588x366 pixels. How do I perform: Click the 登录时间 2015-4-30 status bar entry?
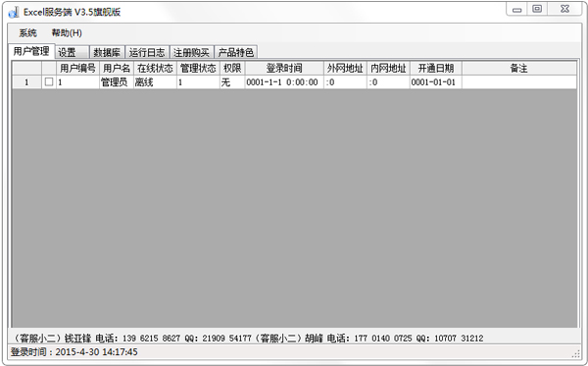click(x=74, y=352)
